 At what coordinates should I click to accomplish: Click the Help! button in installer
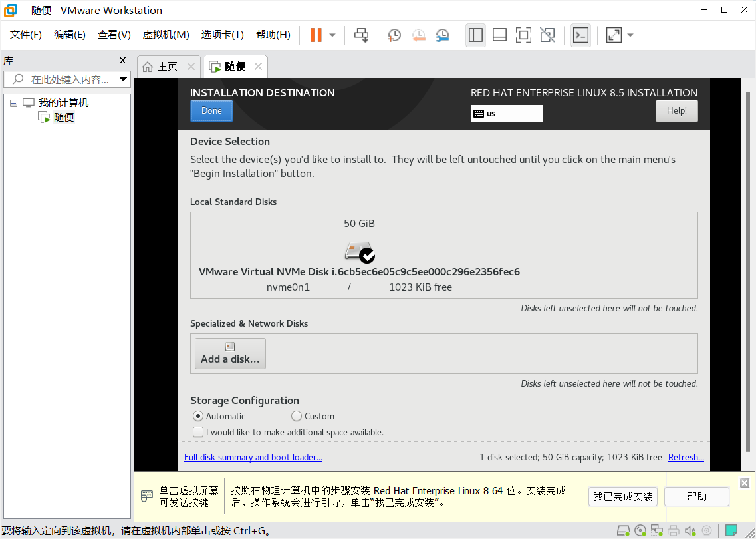676,111
